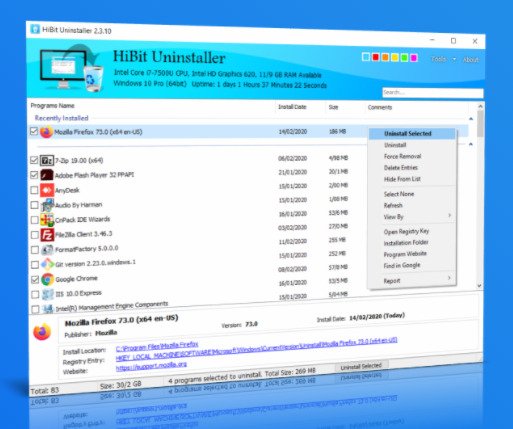The width and height of the screenshot is (513, 429).
Task: Check the FormatFactory checkbox
Action: tap(35, 250)
